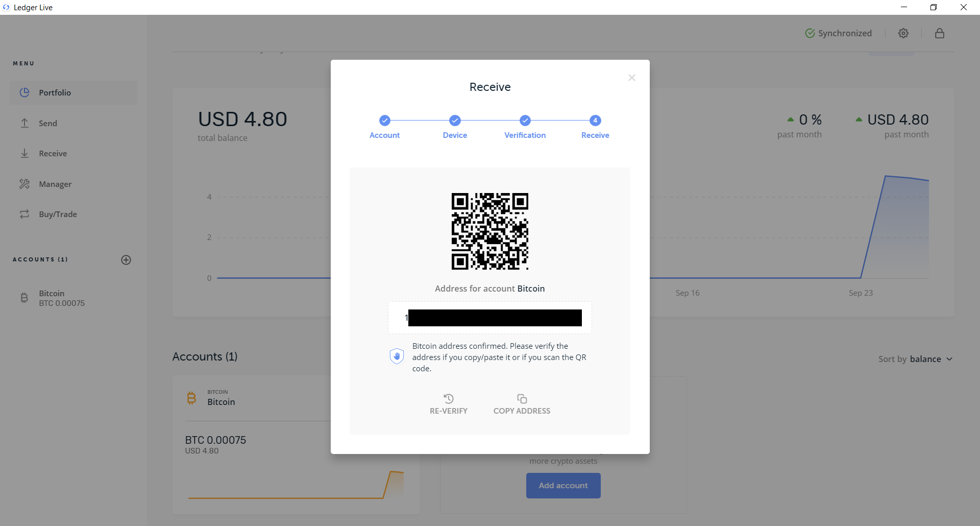Open Manager from the menu

coord(73,184)
